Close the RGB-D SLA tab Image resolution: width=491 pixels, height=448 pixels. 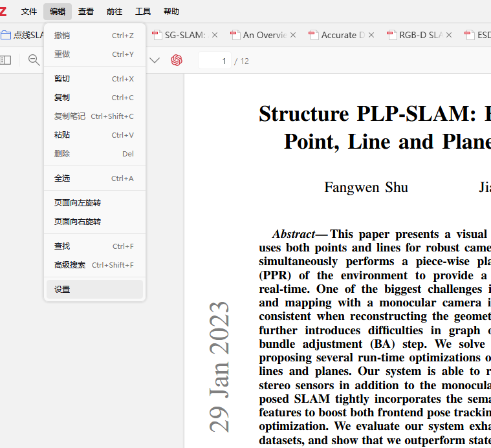pos(449,35)
